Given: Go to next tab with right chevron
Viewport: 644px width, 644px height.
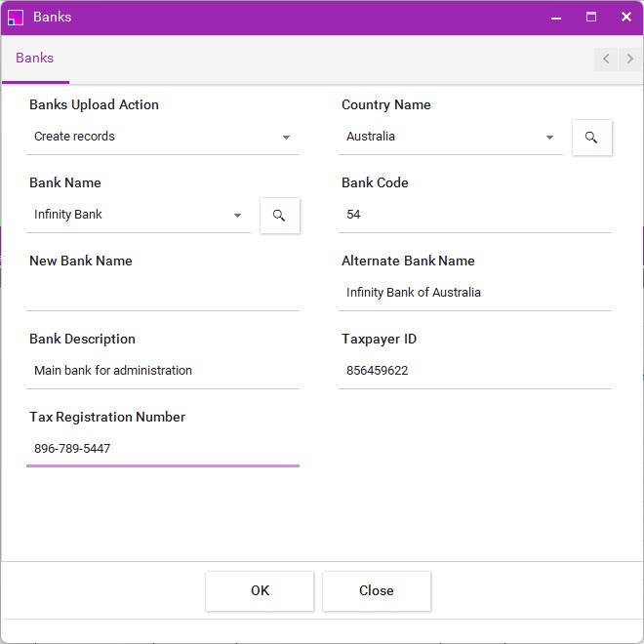Looking at the screenshot, I should tap(630, 59).
